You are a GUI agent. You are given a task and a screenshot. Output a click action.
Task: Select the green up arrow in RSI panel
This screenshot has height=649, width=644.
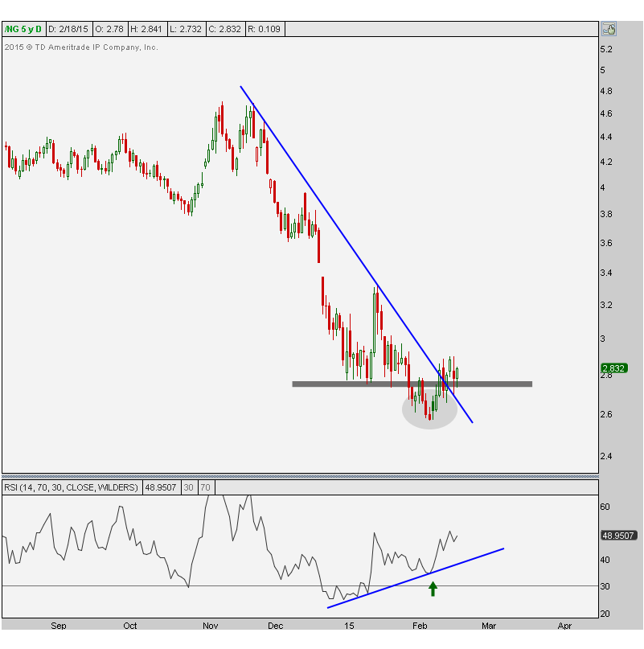click(433, 589)
